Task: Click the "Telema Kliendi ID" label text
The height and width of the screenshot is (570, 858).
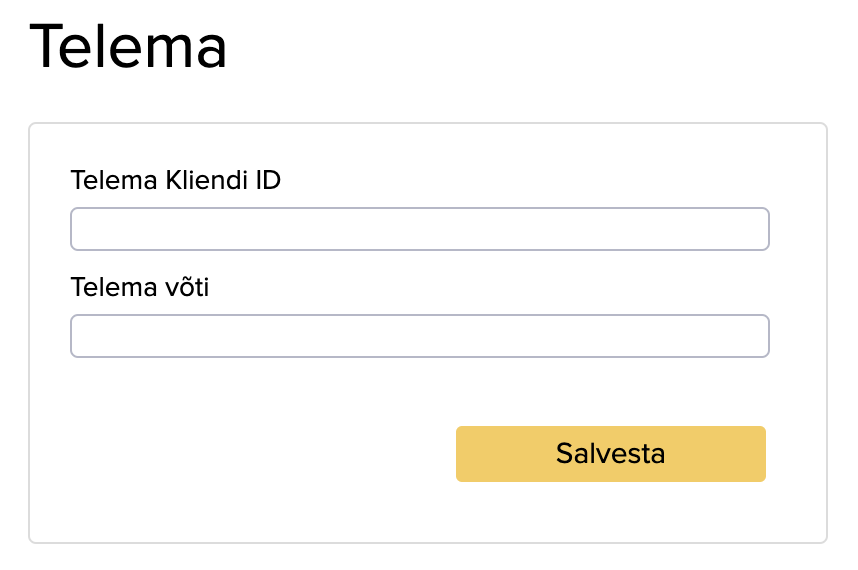Action: pos(176,181)
